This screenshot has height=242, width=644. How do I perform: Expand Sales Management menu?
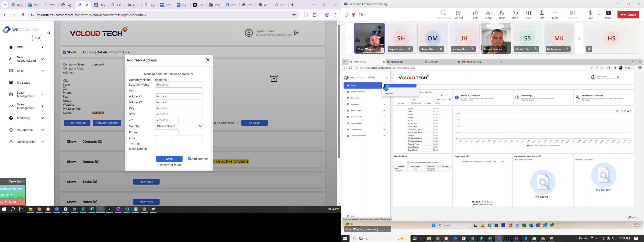pyautogui.click(x=43, y=106)
